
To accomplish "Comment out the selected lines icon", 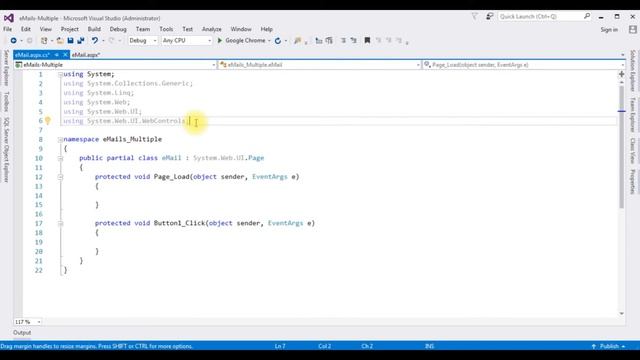I will coord(343,40).
